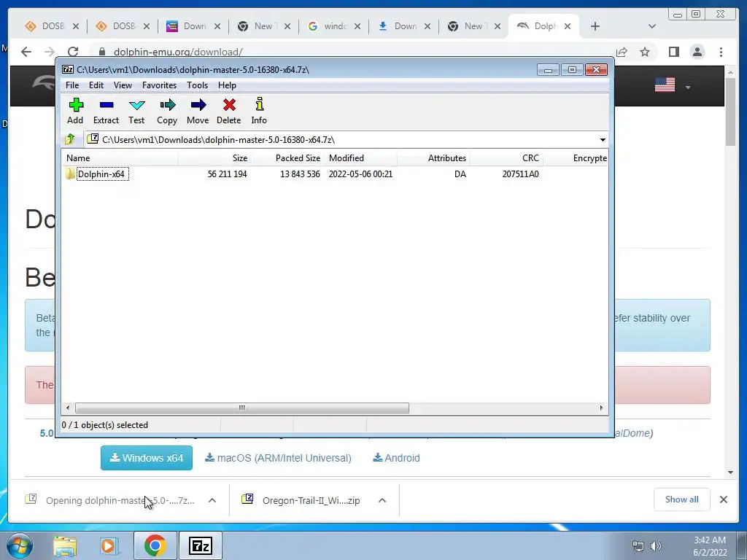
Task: Open Info for the archive
Action: [259, 111]
